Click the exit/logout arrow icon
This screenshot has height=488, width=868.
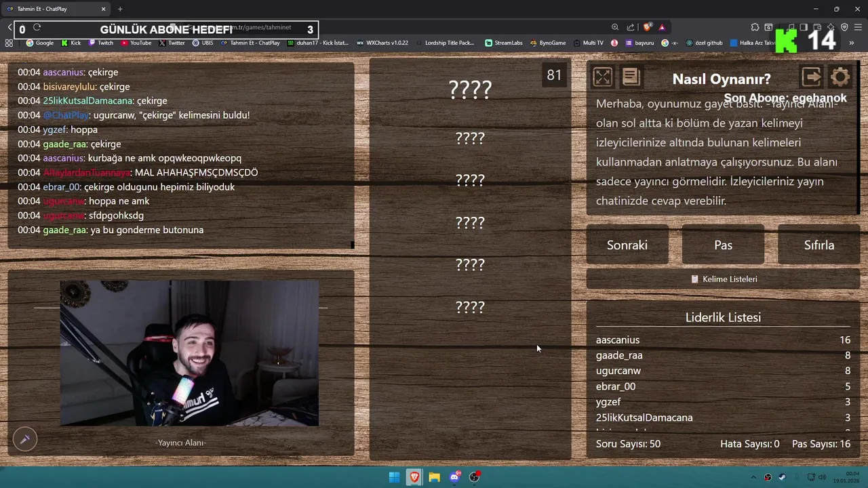click(x=811, y=77)
